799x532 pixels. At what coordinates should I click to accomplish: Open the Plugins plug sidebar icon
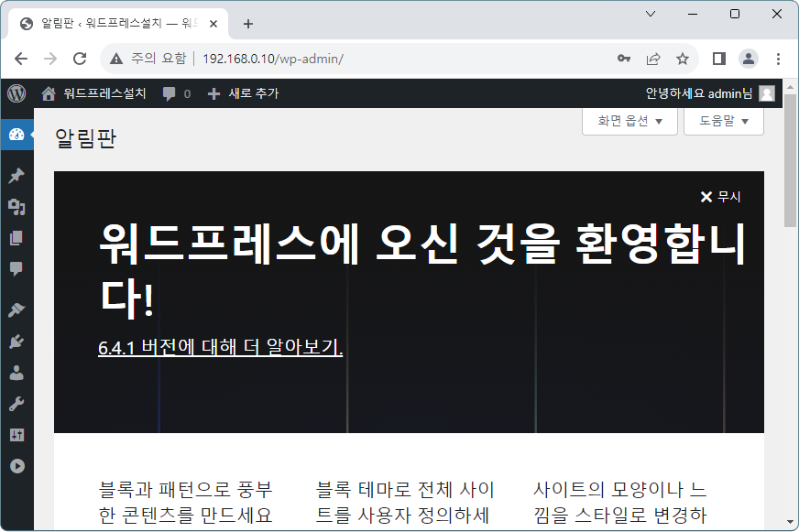click(16, 342)
